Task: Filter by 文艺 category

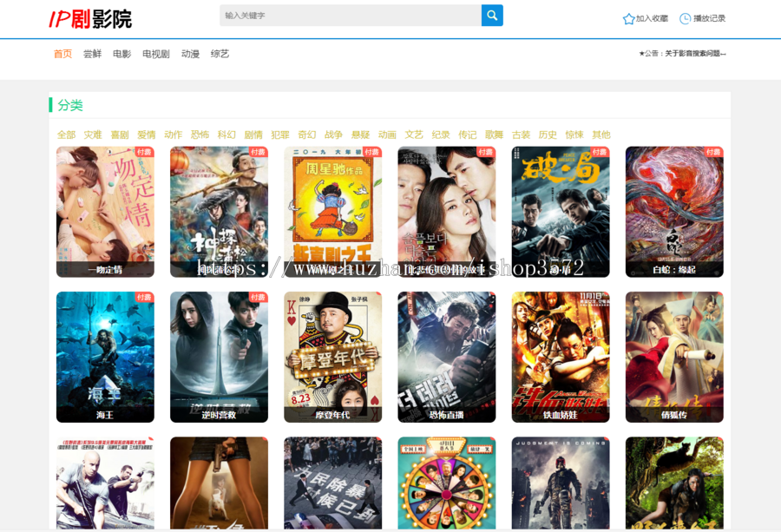Action: [414, 135]
